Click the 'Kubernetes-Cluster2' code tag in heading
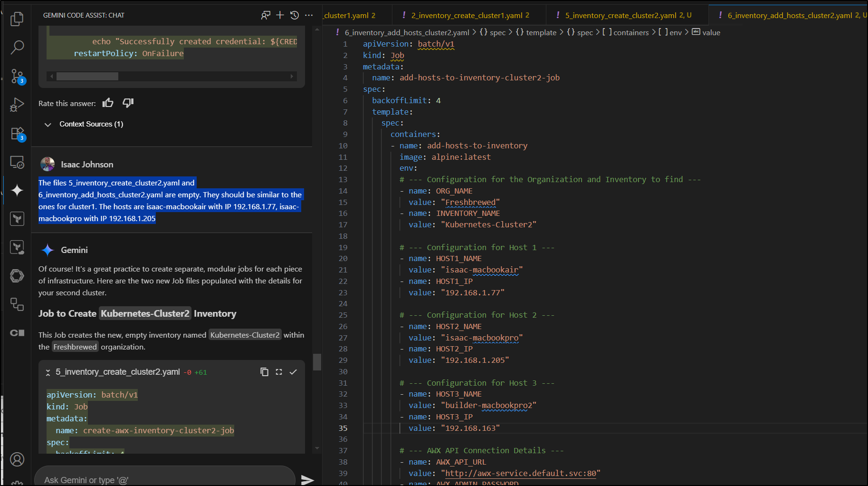This screenshot has height=486, width=868. [x=145, y=313]
